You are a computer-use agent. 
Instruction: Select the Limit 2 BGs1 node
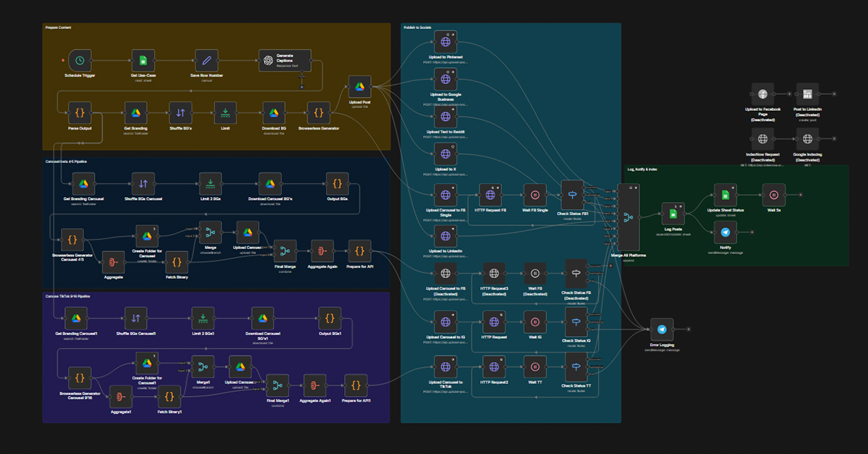pyautogui.click(x=203, y=318)
